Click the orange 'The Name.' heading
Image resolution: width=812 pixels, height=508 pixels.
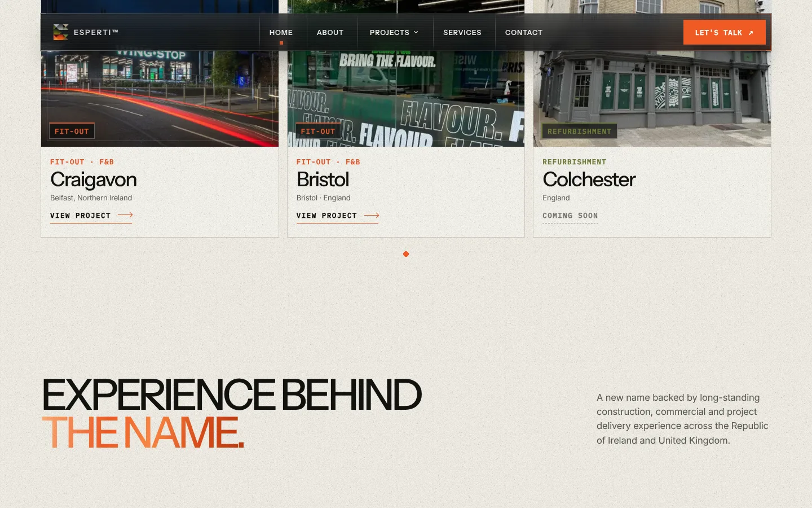pos(143,432)
